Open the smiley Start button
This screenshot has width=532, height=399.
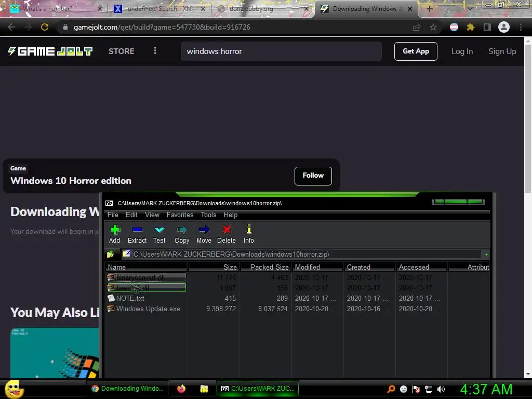(15, 389)
